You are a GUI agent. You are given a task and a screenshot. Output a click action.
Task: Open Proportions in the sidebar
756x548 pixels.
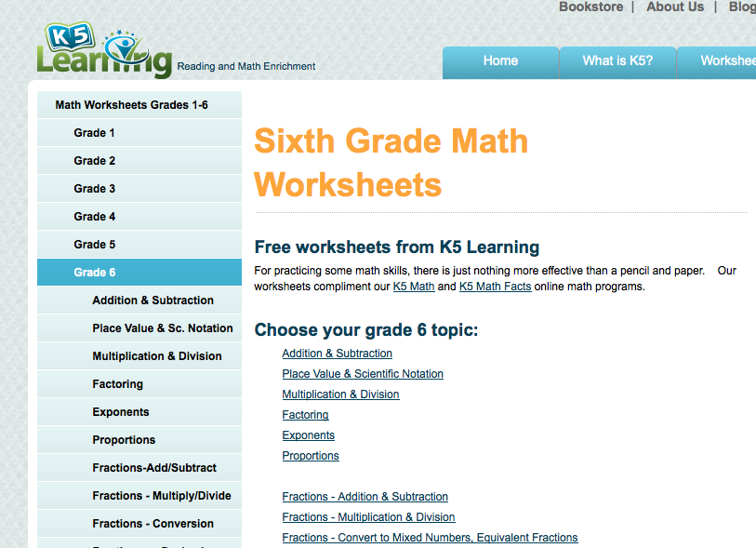(x=139, y=440)
